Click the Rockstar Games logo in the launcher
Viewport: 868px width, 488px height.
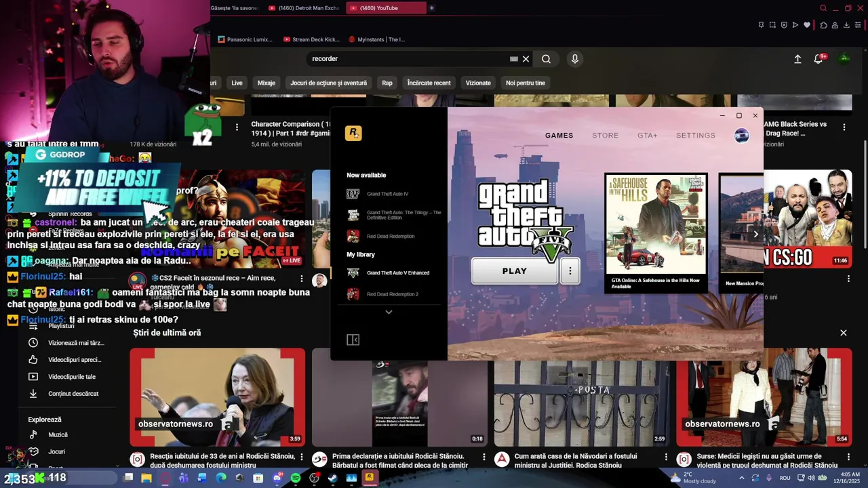point(353,134)
